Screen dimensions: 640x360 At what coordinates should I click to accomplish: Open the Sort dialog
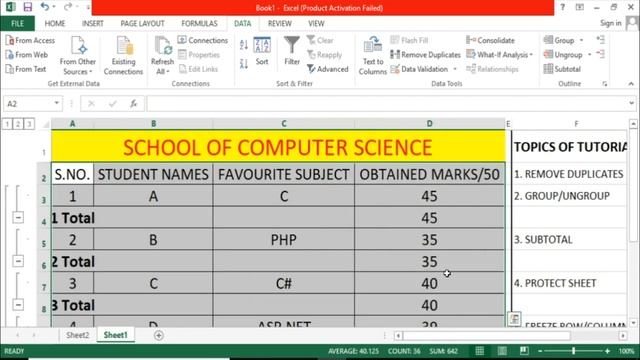click(x=262, y=51)
